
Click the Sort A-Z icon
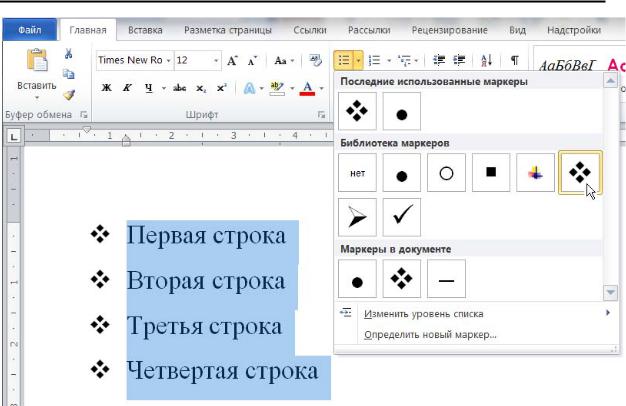(486, 61)
